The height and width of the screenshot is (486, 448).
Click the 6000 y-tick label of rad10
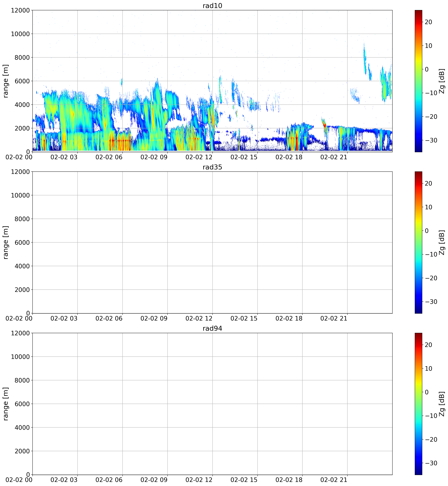pos(22,81)
